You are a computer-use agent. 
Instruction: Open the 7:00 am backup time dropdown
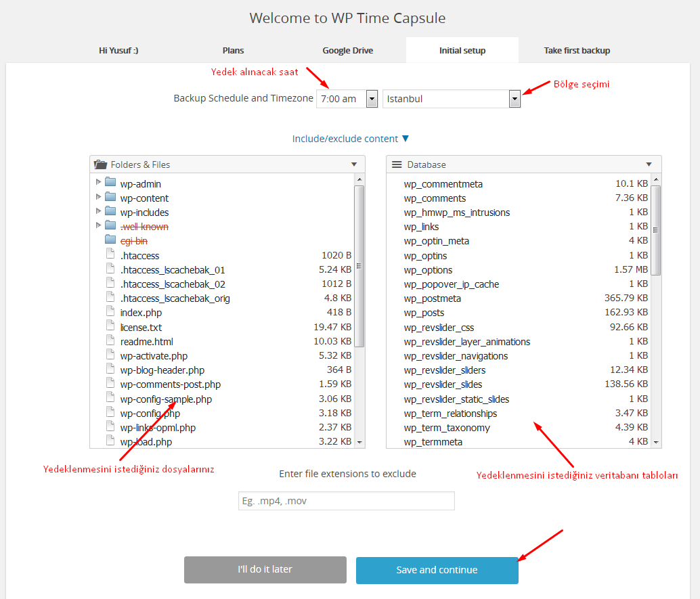(372, 98)
